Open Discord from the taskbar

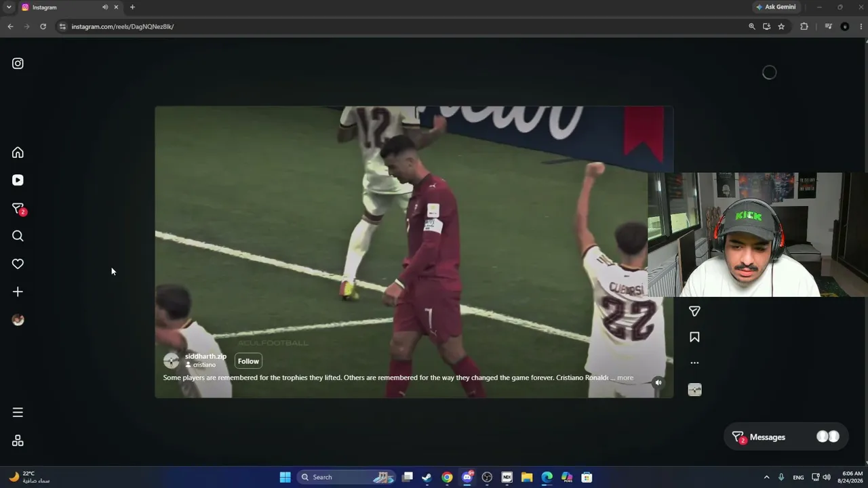[x=467, y=477]
